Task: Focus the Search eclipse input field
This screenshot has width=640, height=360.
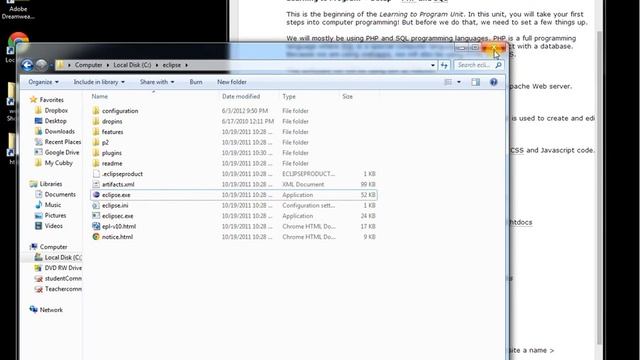Action: pyautogui.click(x=474, y=65)
